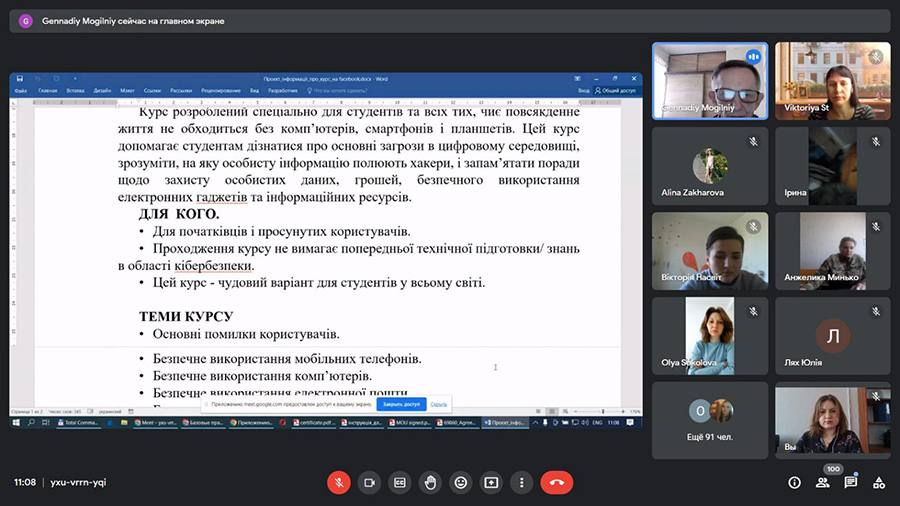
Task: Open the Word 'Проект_інфо' taskbar item
Action: click(x=503, y=422)
